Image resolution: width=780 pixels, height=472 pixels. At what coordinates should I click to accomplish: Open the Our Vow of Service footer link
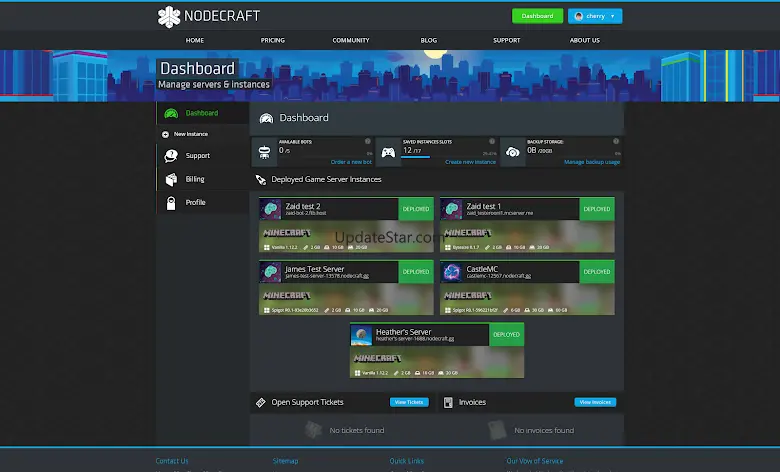[x=535, y=461]
